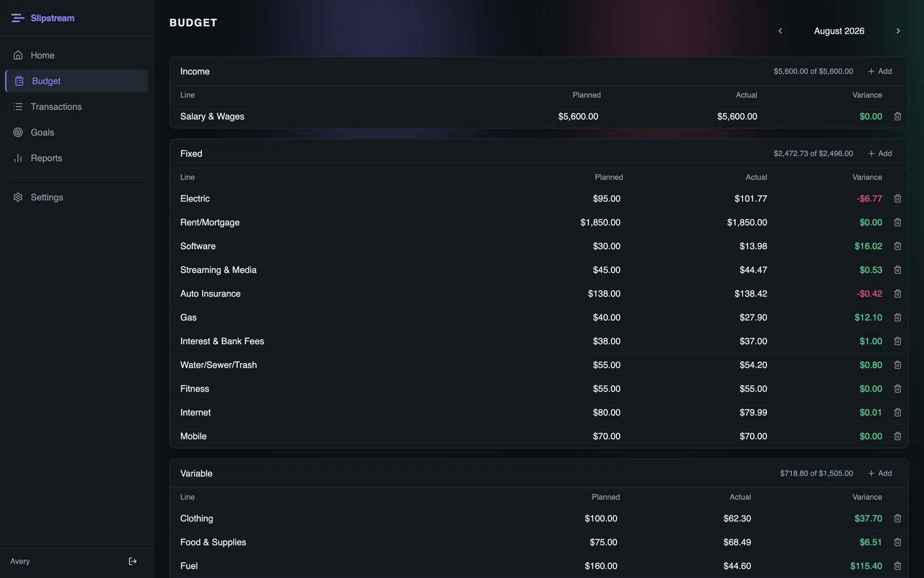Viewport: 924px width, 578px height.
Task: Click the Fixed total $2,472.73 of $2,496.00
Action: point(813,154)
